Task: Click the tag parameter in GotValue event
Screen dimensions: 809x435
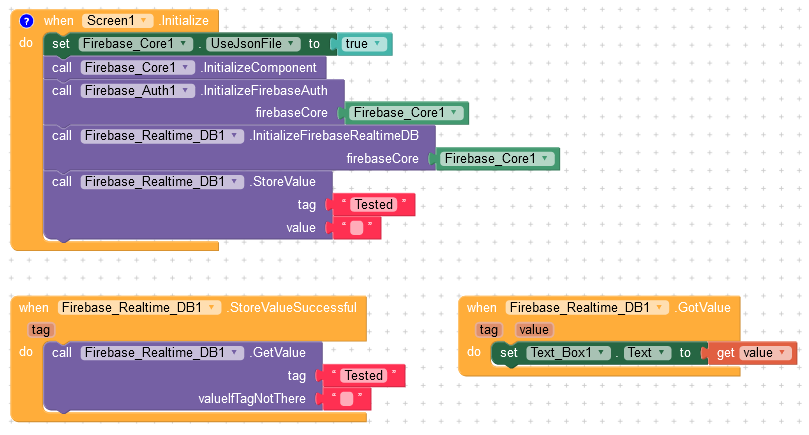Action: coord(489,330)
